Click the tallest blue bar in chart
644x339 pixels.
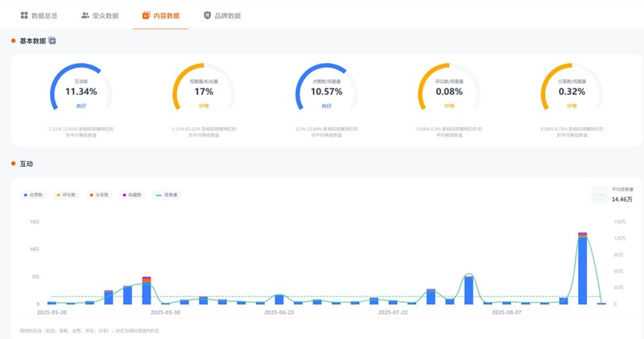(582, 270)
